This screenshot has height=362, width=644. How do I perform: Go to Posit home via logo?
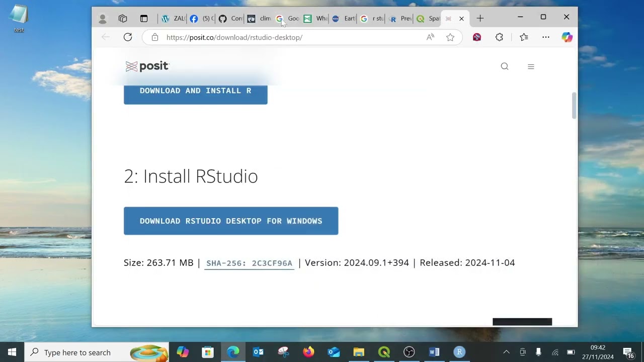[x=147, y=66]
